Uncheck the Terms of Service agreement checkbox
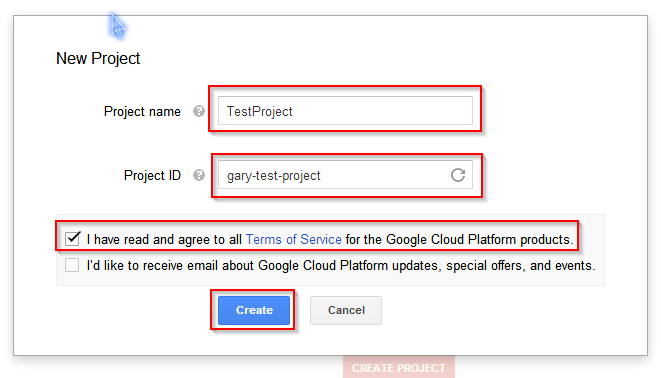 tap(72, 239)
